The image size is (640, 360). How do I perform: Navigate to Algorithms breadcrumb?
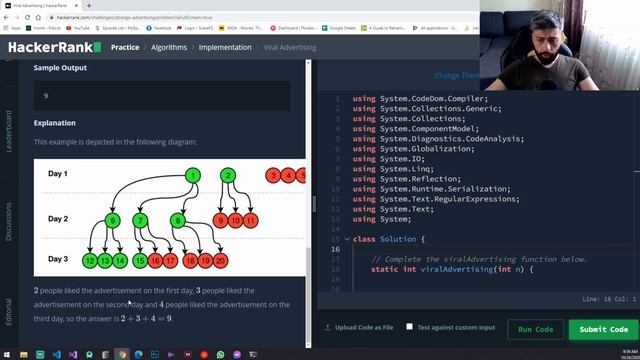[169, 47]
